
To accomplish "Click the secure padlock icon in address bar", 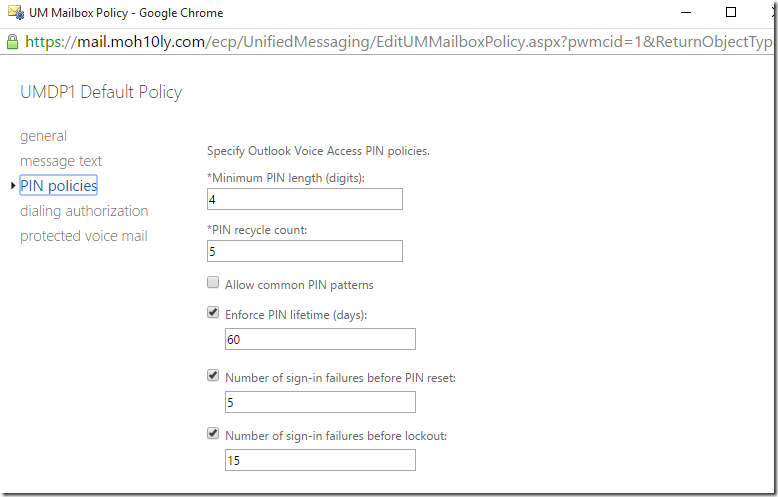I will (12, 42).
